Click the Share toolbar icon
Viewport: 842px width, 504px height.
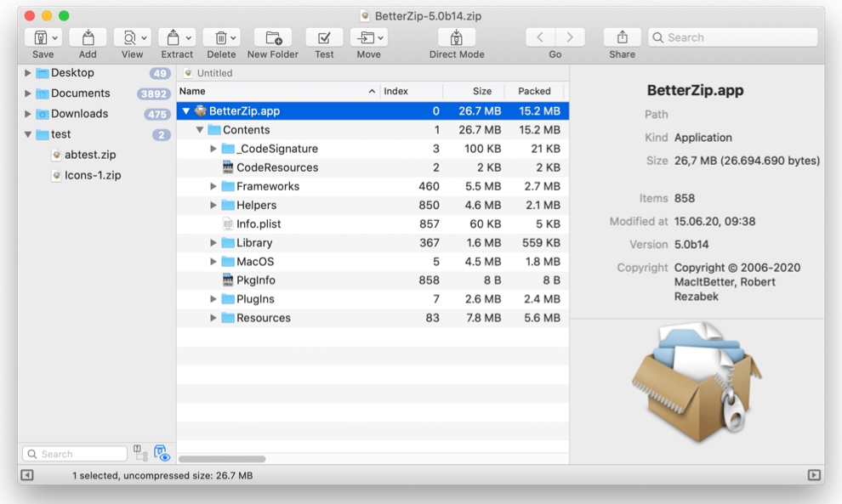[622, 37]
